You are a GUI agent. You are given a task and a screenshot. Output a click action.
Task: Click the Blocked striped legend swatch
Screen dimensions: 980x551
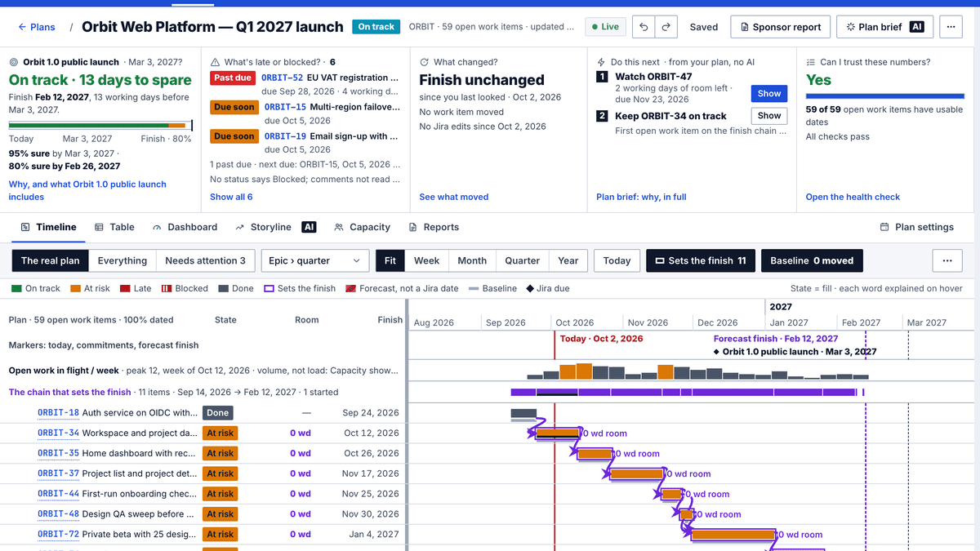pos(167,288)
